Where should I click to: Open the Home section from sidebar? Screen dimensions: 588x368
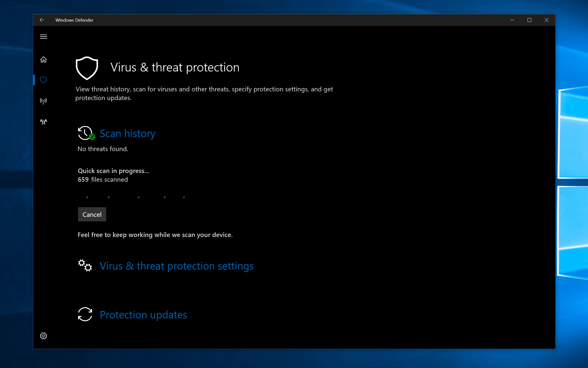click(43, 59)
